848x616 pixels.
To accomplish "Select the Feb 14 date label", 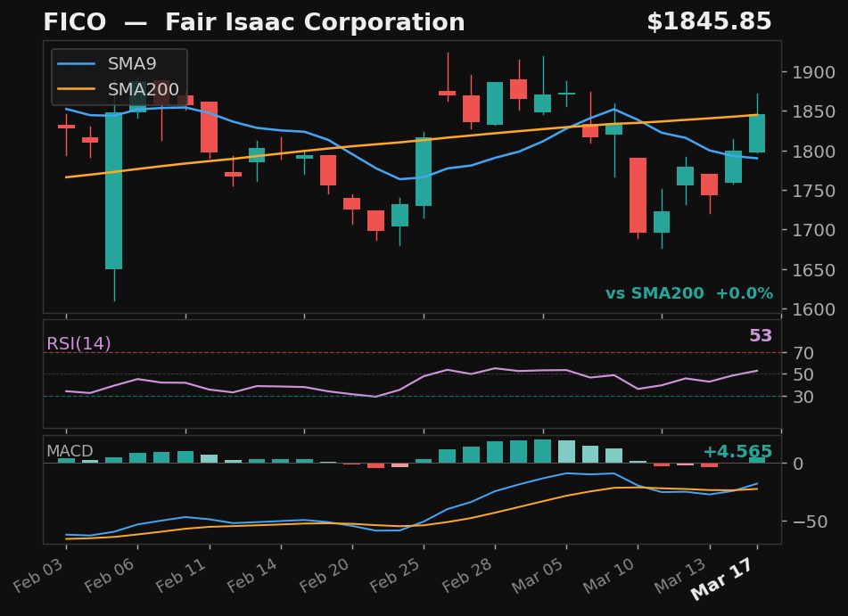I will 253,575.
